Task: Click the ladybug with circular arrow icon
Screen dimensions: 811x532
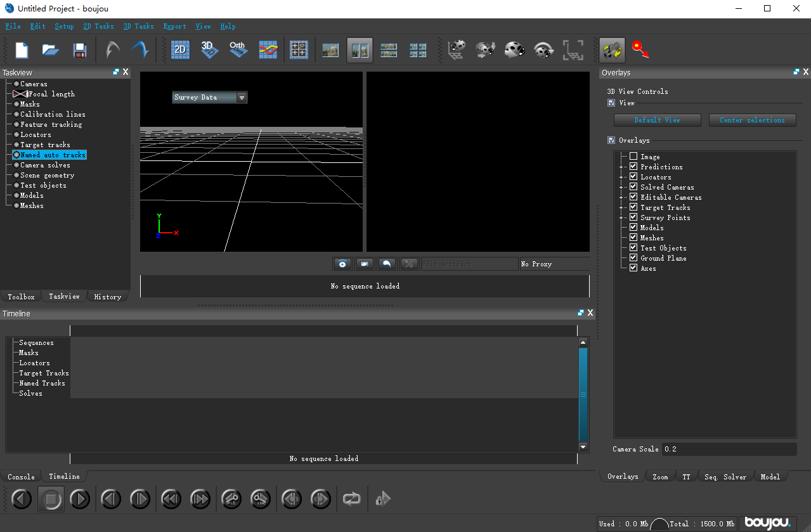Action: [x=544, y=50]
